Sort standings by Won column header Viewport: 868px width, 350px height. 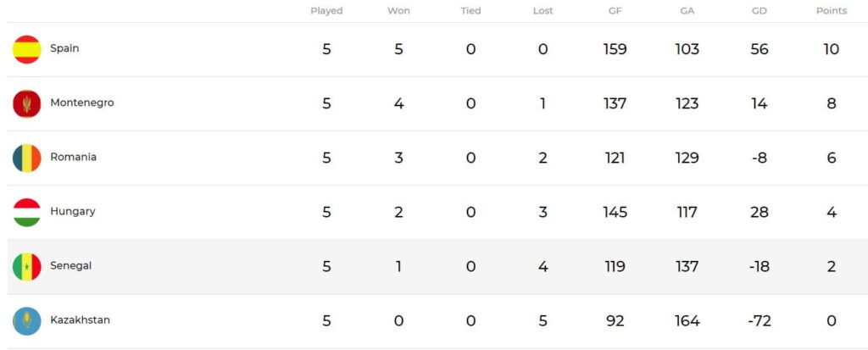coord(398,11)
